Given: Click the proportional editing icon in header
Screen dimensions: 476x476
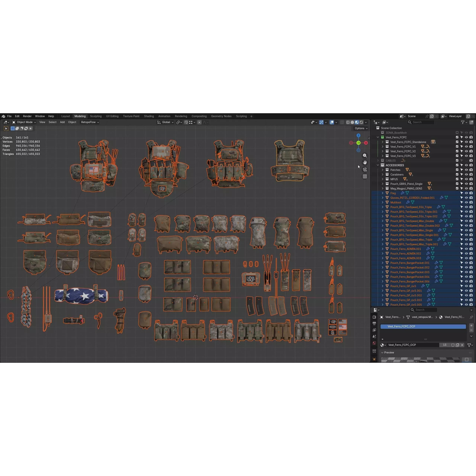Looking at the screenshot, I should point(199,122).
